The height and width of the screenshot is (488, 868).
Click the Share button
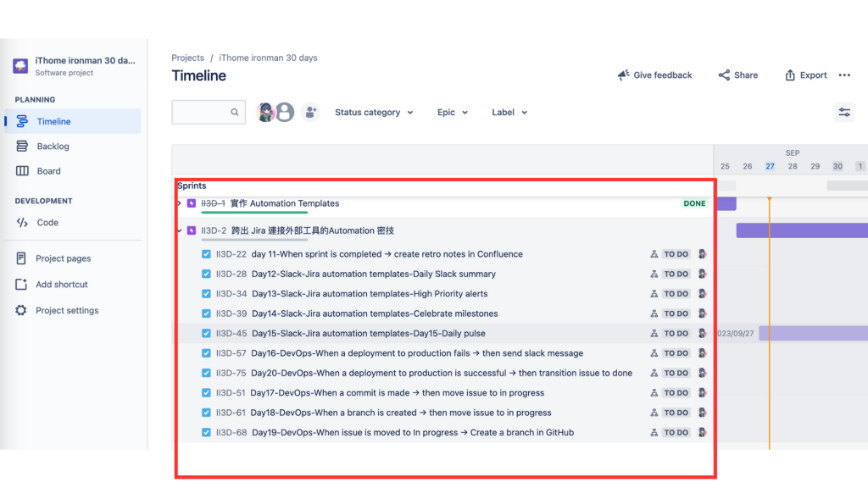[738, 75]
